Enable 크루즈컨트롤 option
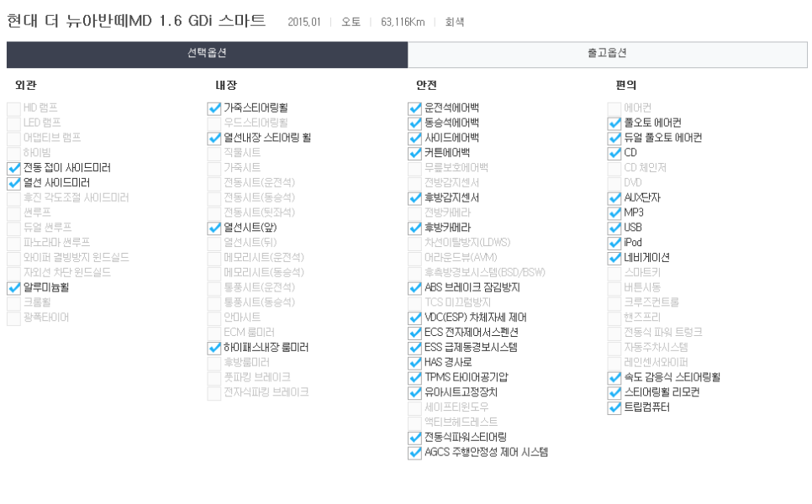Screen dimensions: 812x504 point(614,304)
